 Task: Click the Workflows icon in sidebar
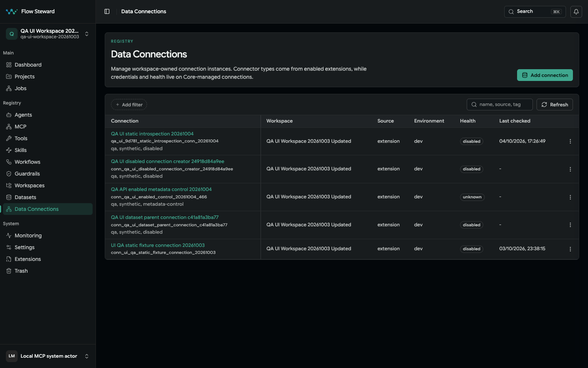pyautogui.click(x=9, y=162)
